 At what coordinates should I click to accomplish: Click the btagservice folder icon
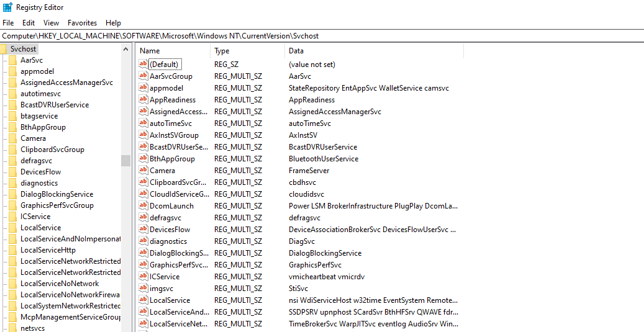click(14, 115)
